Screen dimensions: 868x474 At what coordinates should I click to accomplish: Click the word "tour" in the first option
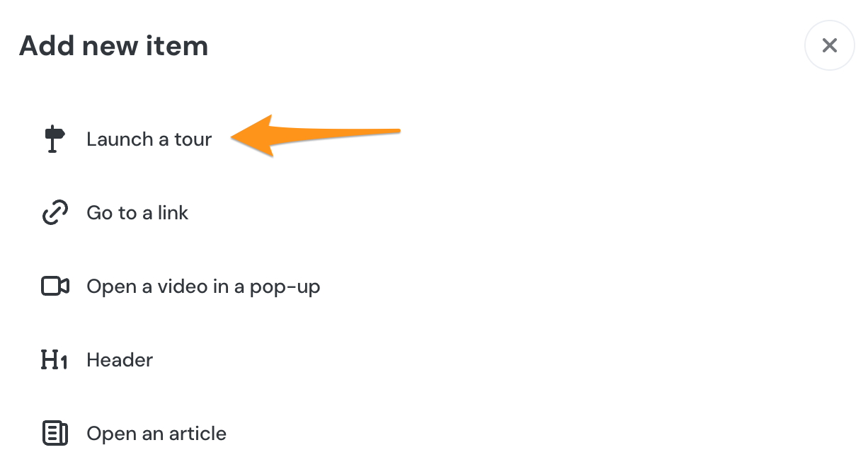click(x=193, y=139)
